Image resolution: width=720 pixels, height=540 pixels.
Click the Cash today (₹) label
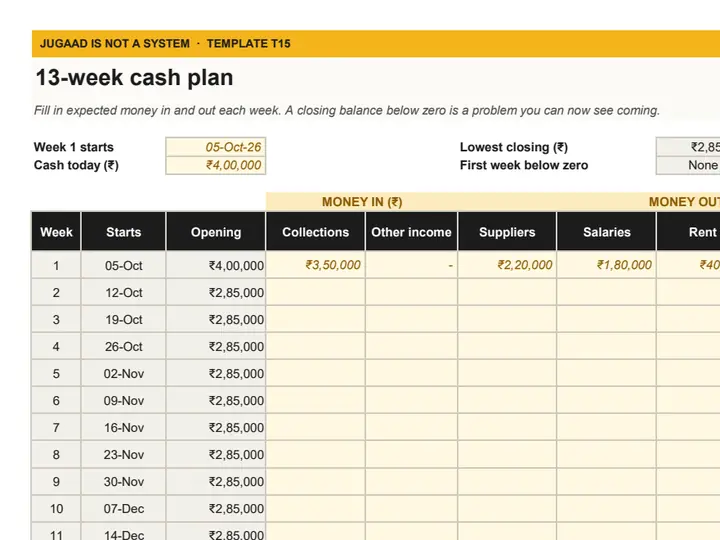pyautogui.click(x=76, y=165)
